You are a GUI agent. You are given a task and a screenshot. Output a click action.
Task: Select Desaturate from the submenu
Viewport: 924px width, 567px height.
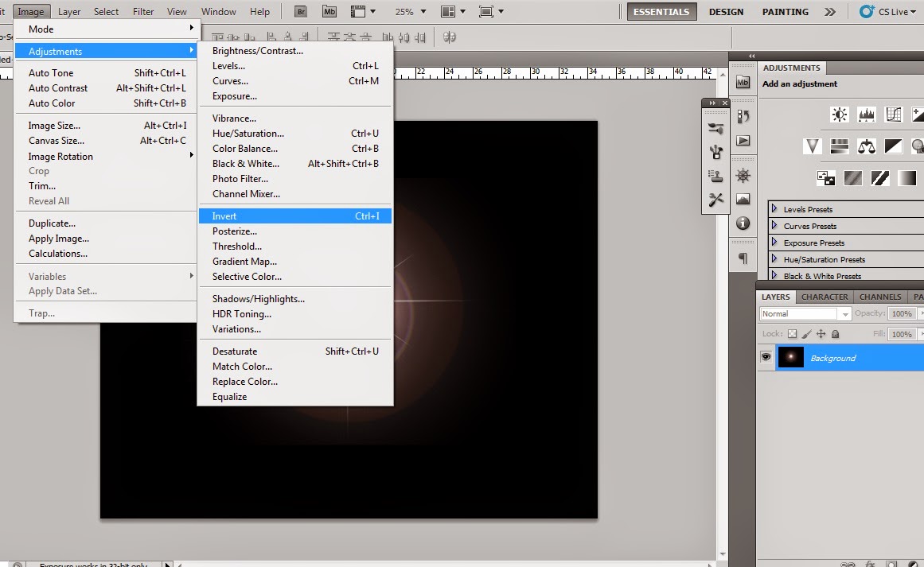tap(294, 351)
